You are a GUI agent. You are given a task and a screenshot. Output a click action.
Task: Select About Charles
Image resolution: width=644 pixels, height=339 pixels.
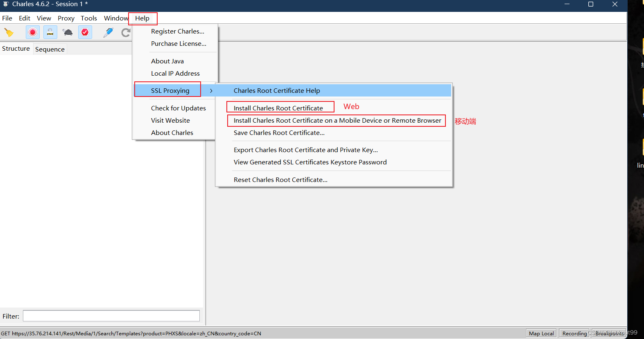coord(172,133)
